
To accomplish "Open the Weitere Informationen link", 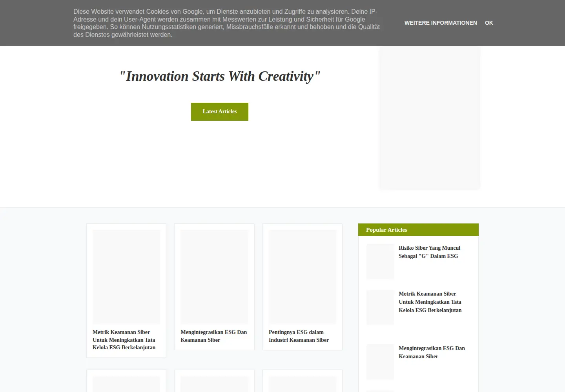I will click(441, 23).
